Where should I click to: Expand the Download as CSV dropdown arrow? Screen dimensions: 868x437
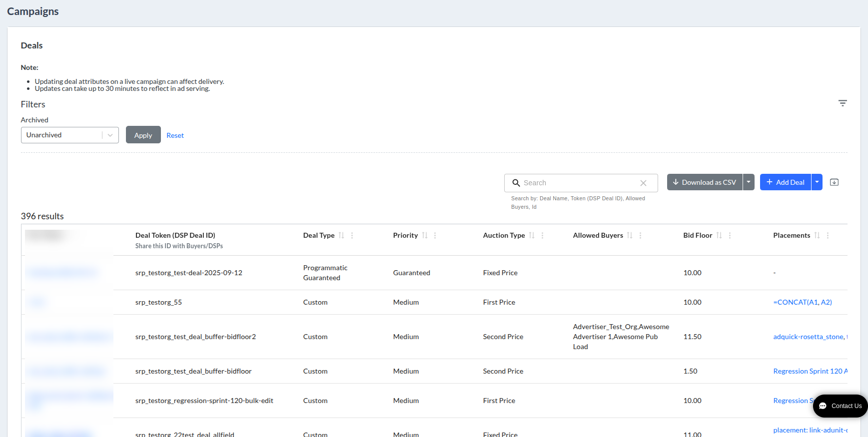click(x=749, y=182)
